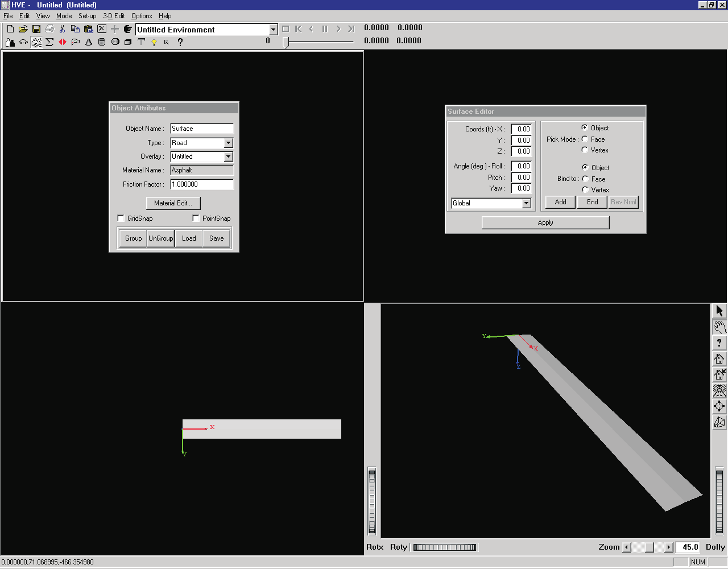Click the View All eye icon
The width and height of the screenshot is (728, 569).
click(x=719, y=390)
